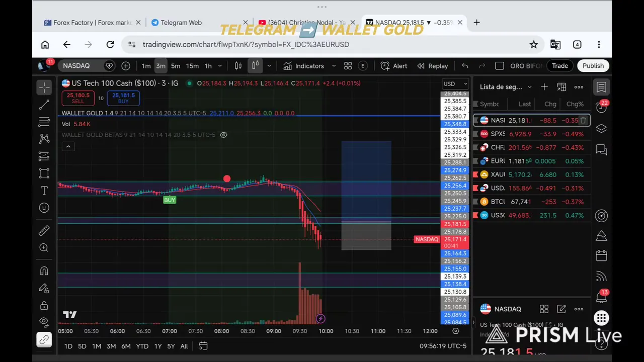644x362 pixels.
Task: Select the Text annotation tool
Action: pyautogui.click(x=44, y=191)
